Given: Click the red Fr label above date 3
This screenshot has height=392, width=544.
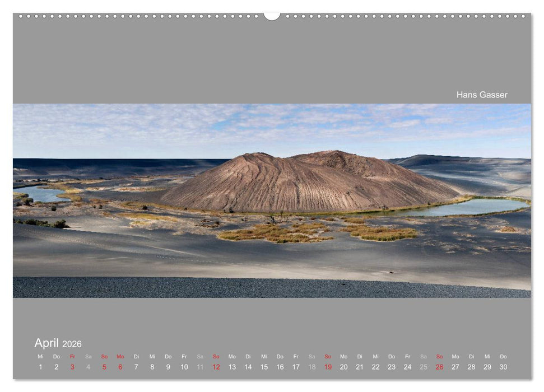Looking at the screenshot, I should (x=72, y=356).
